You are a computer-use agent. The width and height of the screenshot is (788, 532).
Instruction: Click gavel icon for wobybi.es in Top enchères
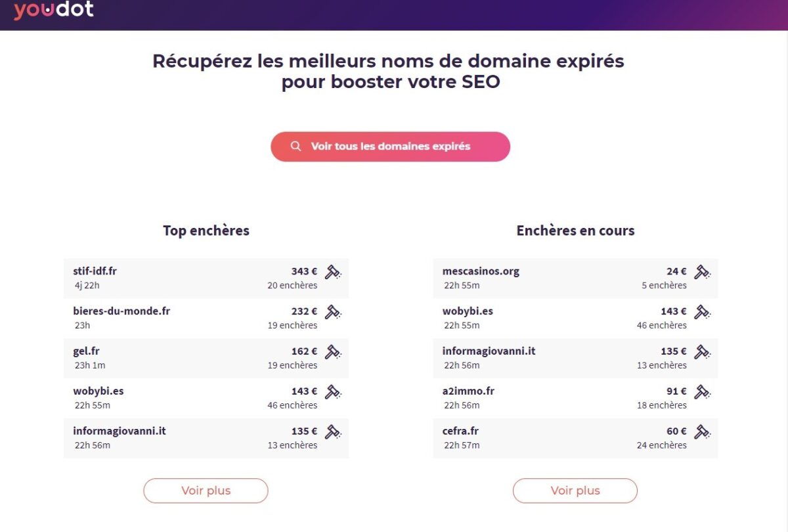point(333,392)
